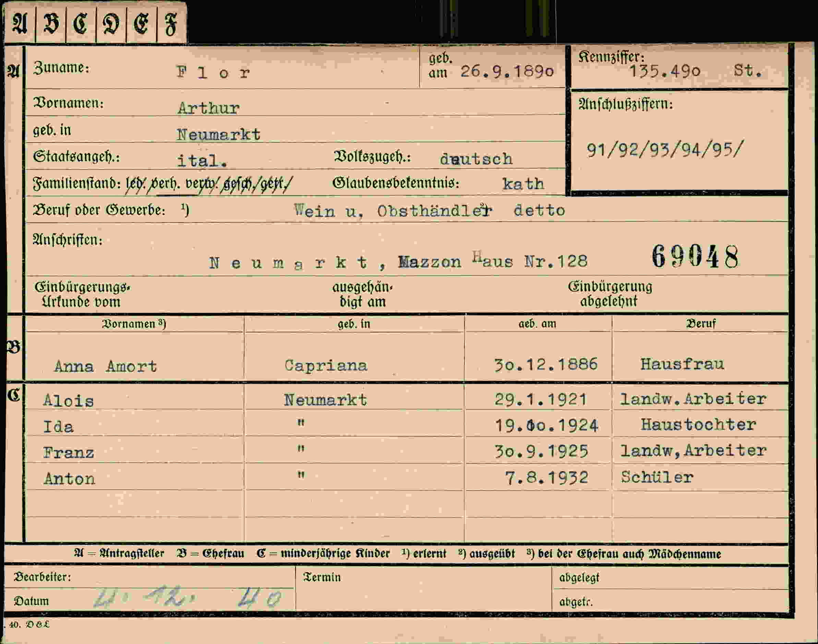Click the 'Anschriften:' label

point(68,240)
